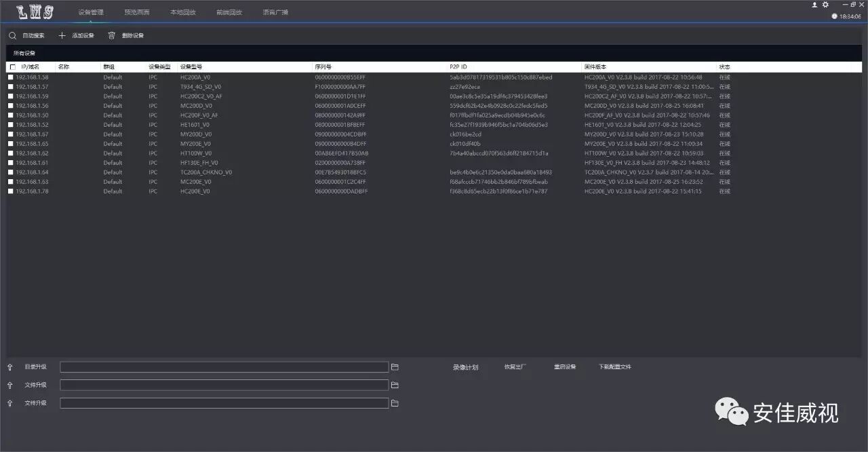Sort by the 群组 column header

108,67
